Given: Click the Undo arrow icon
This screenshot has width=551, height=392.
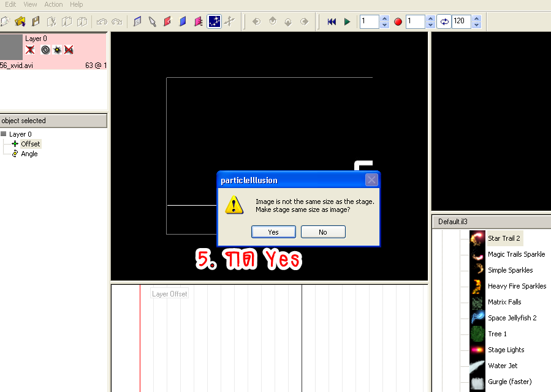Looking at the screenshot, I should (102, 22).
